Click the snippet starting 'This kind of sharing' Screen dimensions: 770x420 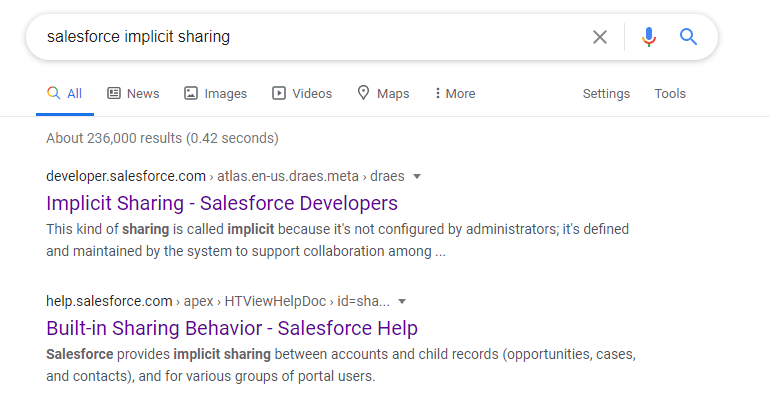click(337, 240)
